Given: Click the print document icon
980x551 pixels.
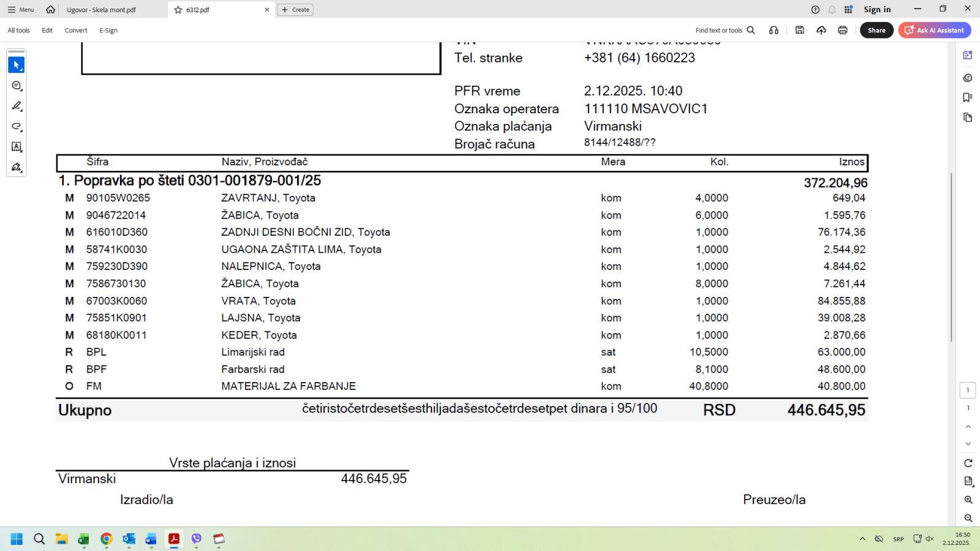Looking at the screenshot, I should 843,30.
